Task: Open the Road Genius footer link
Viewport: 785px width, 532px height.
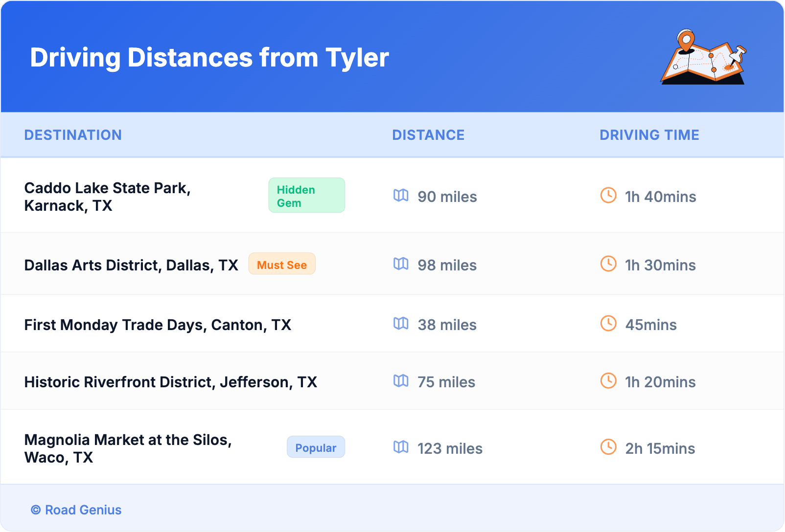Action: (x=76, y=510)
